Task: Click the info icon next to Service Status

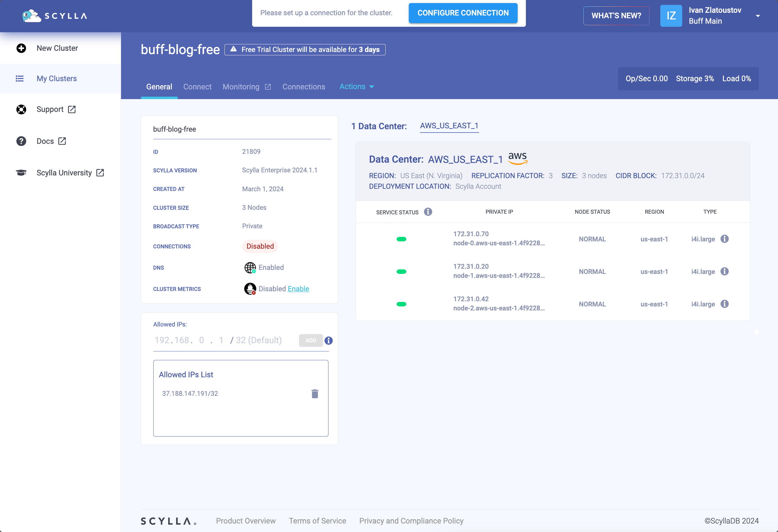Action: pos(428,212)
